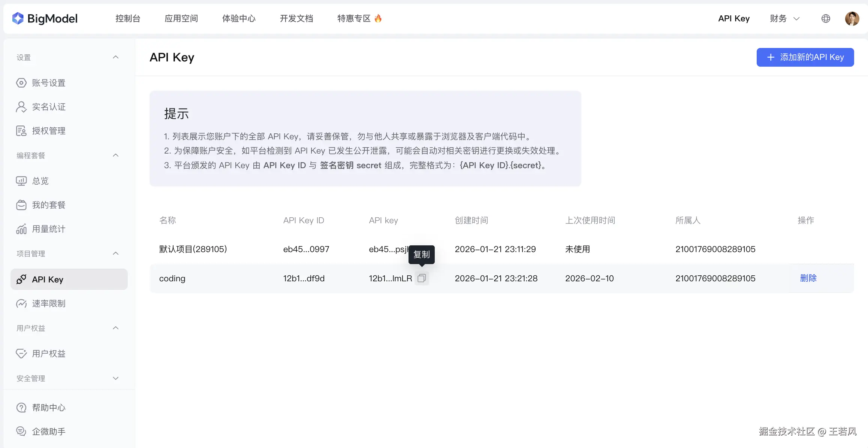Open 开发文档 in the top navigation

click(296, 18)
